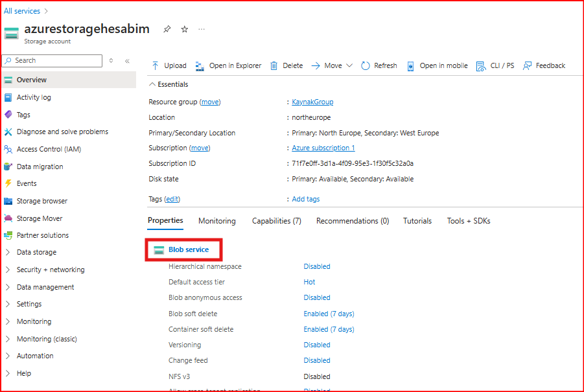Delete the storage account via toolbar

[x=286, y=65]
